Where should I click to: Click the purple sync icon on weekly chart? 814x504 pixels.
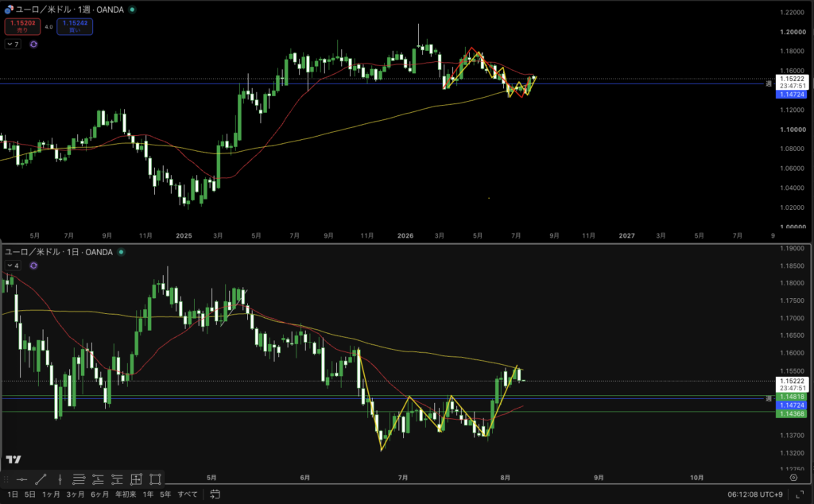[x=33, y=44]
